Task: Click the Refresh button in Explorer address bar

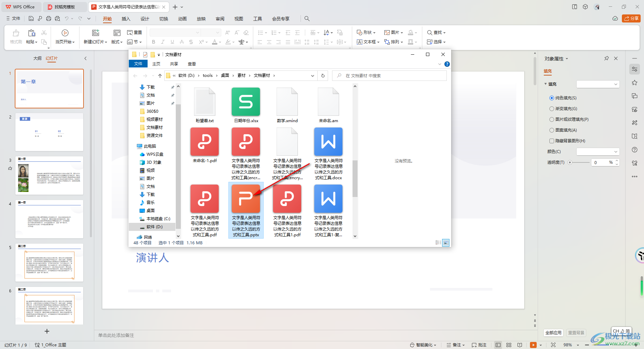Action: point(323,76)
